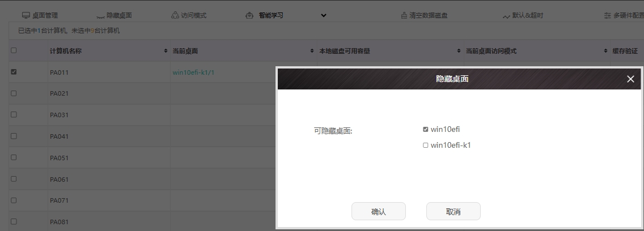Image resolution: width=644 pixels, height=231 pixels.
Task: Sort by 计算机名称 column arrows
Action: 166,51
